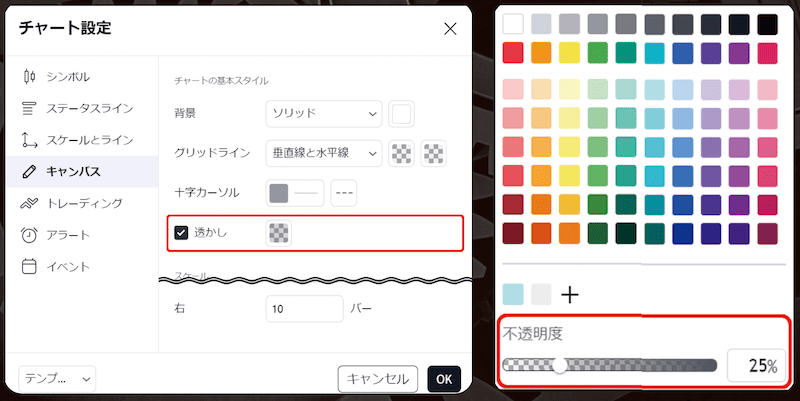Click the 右 margin input field

click(x=305, y=309)
